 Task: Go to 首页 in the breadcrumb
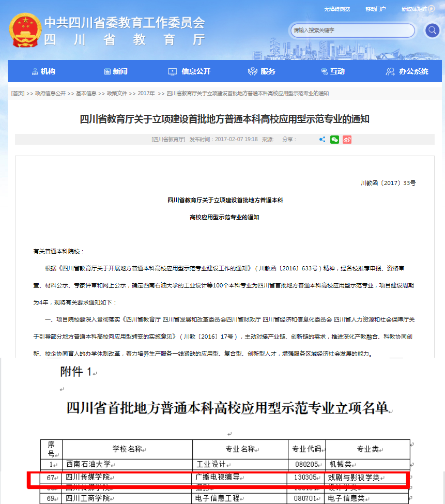click(18, 94)
